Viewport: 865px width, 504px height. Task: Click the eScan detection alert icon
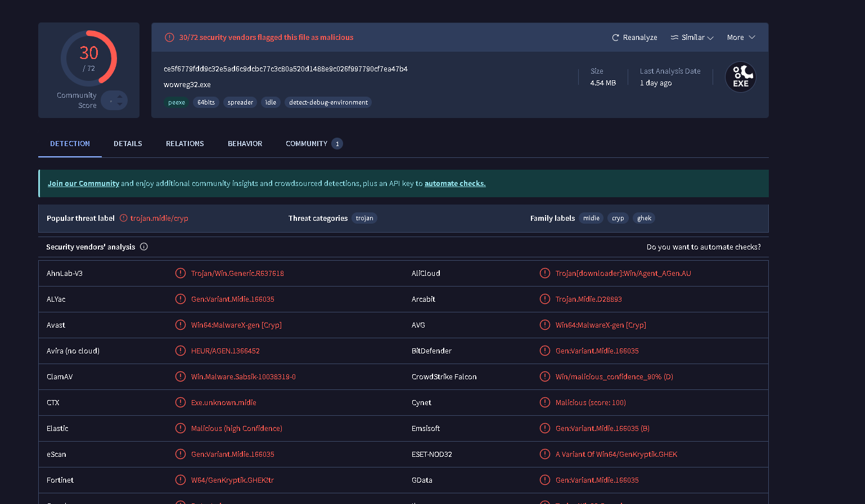(181, 454)
